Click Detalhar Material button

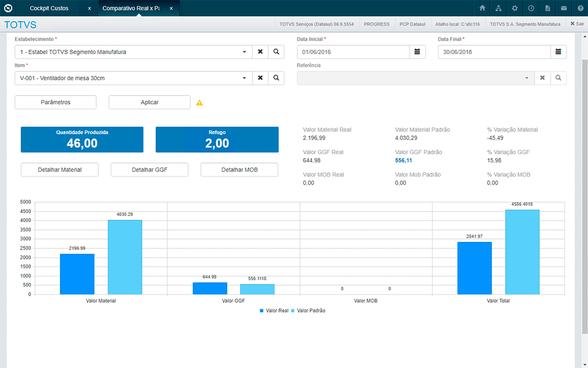60,170
